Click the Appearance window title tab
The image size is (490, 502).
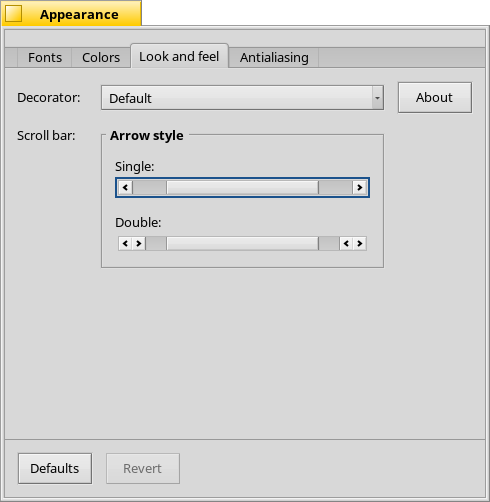72,13
